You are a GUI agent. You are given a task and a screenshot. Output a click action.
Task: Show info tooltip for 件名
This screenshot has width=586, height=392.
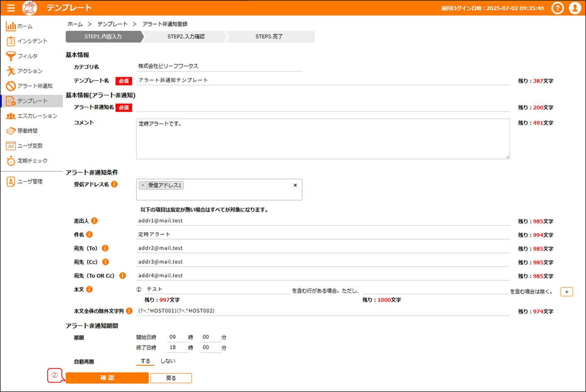(89, 234)
